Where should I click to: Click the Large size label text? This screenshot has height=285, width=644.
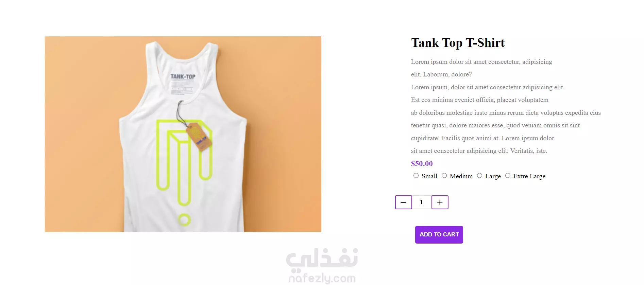coord(493,176)
